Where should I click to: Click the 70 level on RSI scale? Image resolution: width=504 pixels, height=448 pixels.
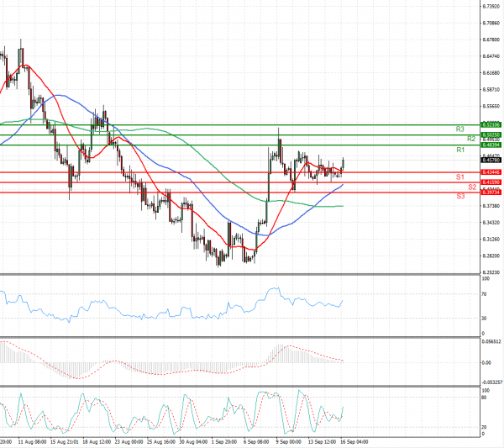(484, 294)
